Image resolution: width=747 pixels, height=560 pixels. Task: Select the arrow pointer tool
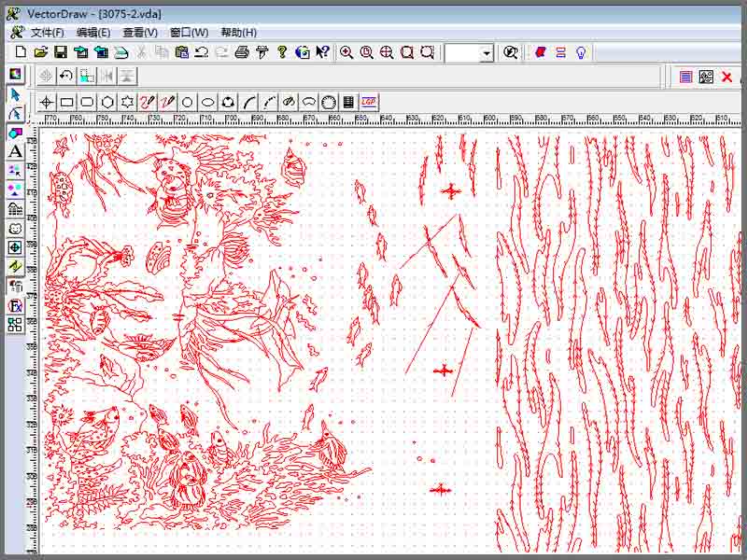[15, 94]
